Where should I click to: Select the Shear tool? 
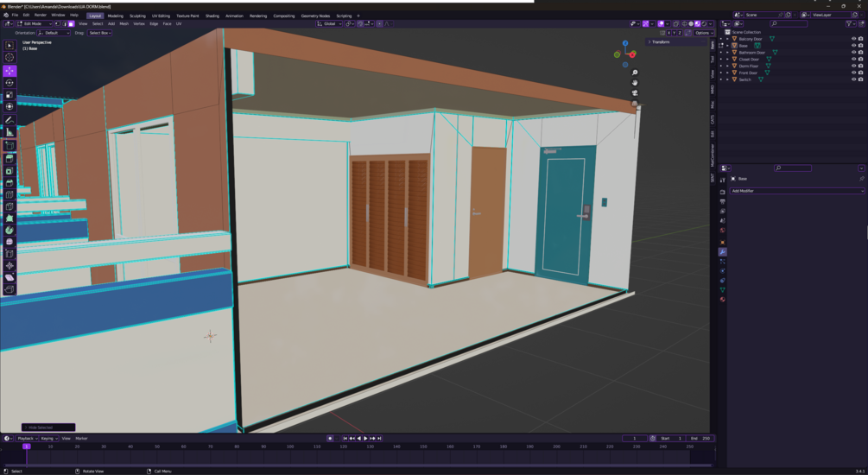click(x=10, y=277)
